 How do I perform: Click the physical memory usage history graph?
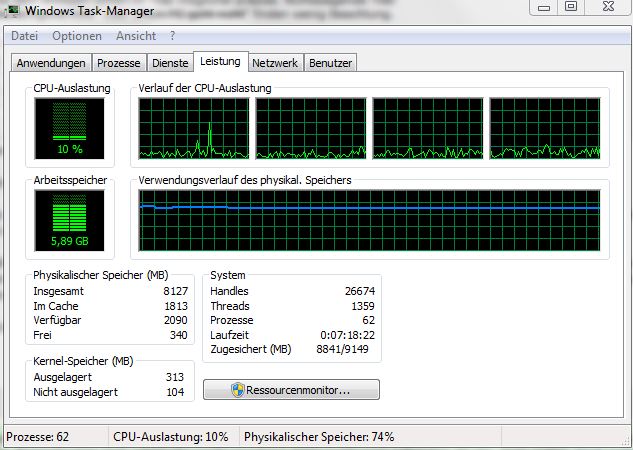pos(369,221)
